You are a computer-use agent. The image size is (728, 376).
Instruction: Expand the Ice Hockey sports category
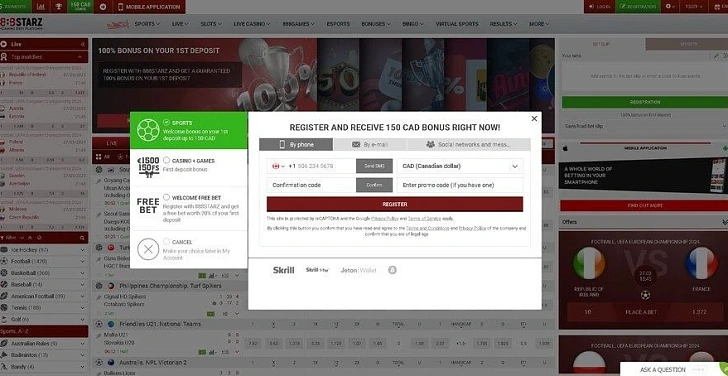point(44,250)
